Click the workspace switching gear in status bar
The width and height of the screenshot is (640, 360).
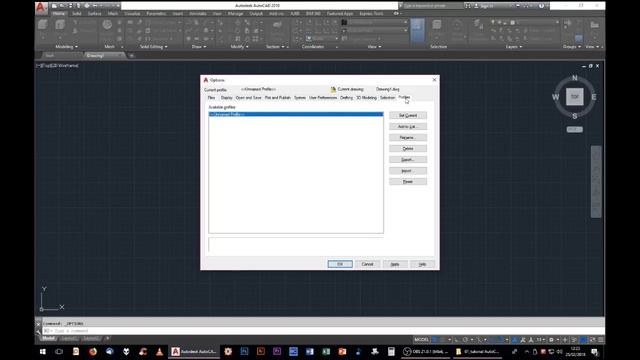tap(551, 340)
